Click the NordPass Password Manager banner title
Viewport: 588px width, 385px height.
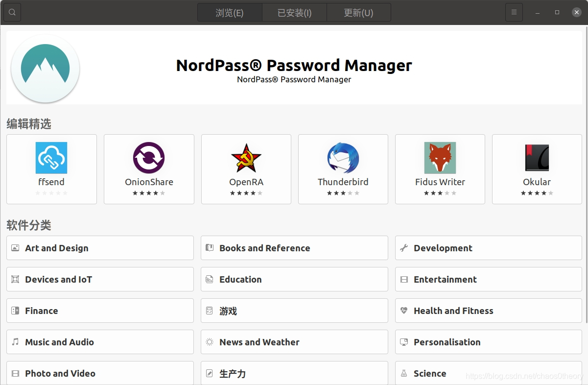[x=294, y=65]
